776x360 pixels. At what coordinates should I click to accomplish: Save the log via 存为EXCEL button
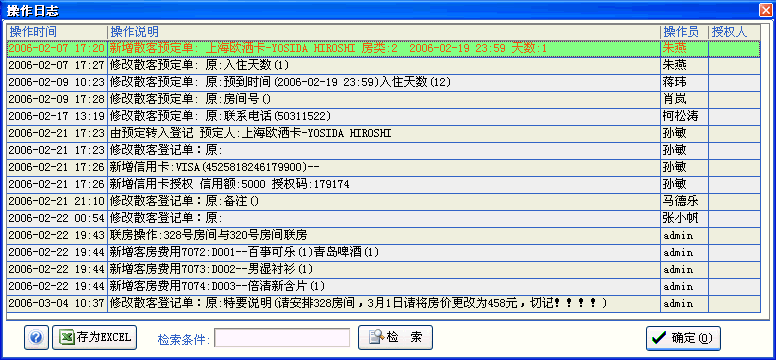pyautogui.click(x=94, y=338)
